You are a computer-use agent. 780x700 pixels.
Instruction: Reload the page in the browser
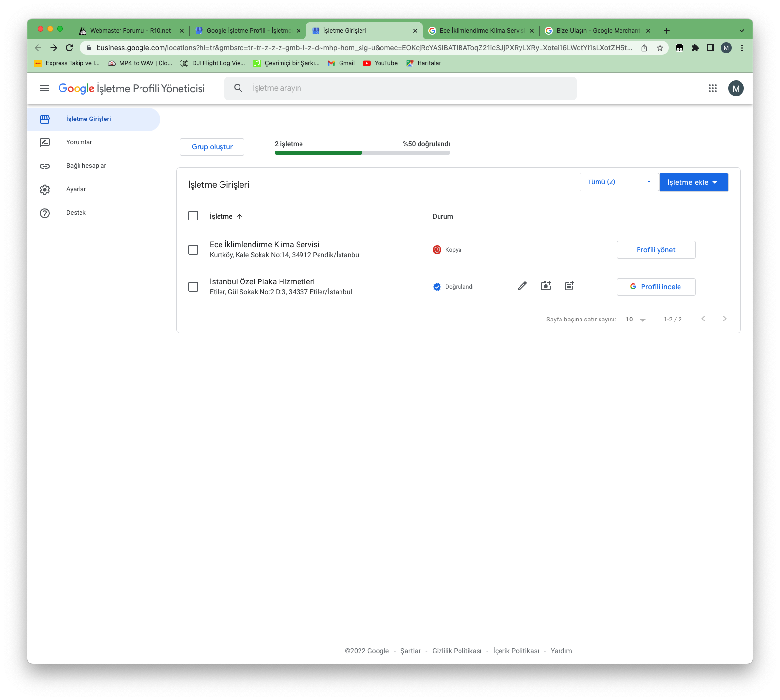tap(69, 48)
